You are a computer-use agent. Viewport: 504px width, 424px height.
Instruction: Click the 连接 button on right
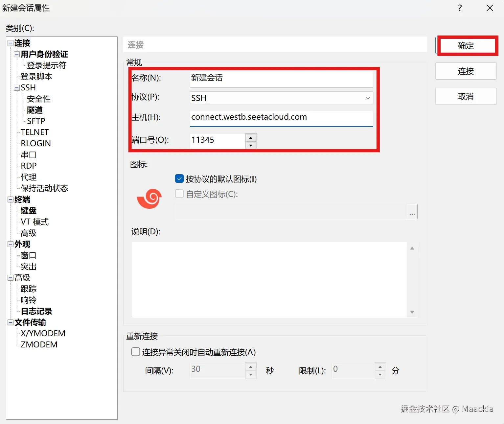coord(466,71)
